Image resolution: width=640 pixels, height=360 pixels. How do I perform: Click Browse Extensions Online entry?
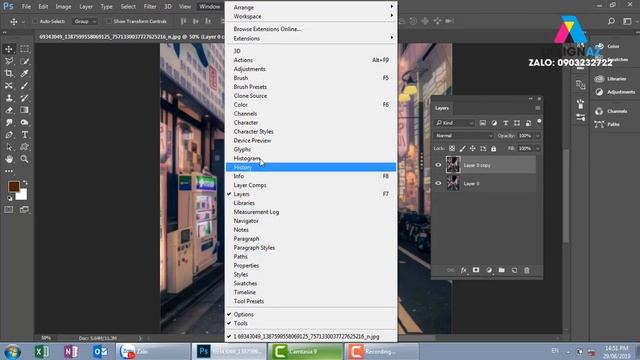tap(311, 29)
